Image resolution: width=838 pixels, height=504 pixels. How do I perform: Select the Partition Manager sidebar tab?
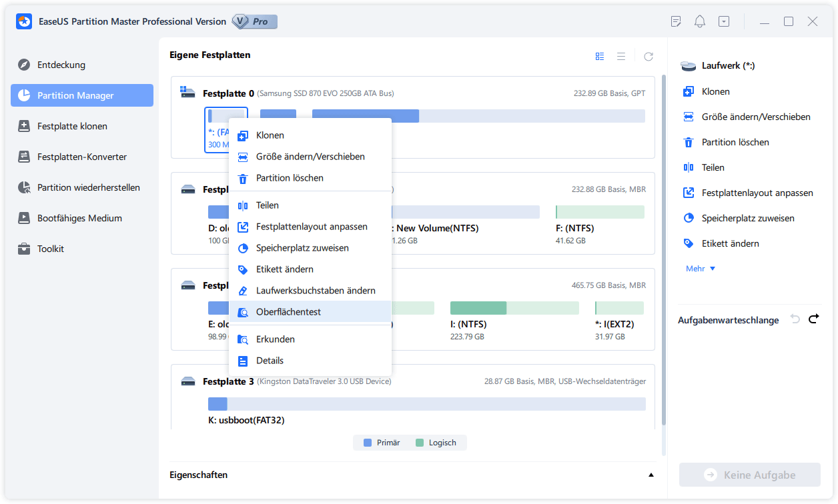[x=82, y=95]
